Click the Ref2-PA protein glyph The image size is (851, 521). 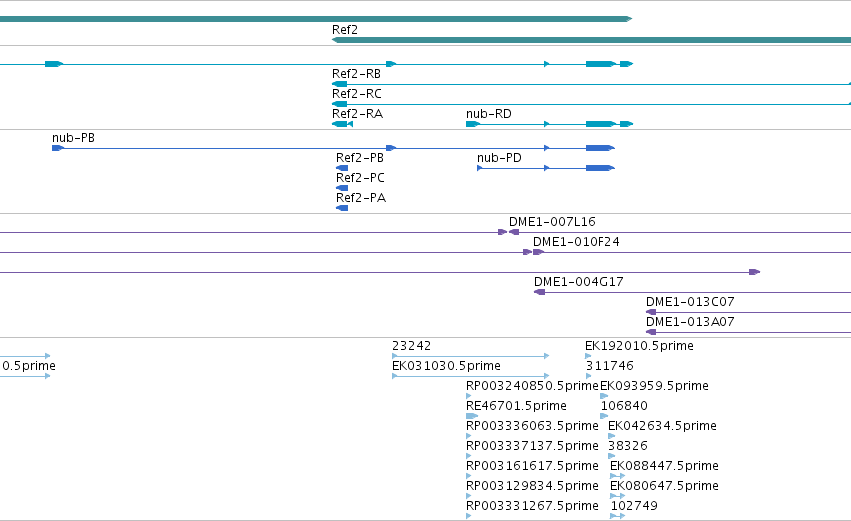[x=342, y=208]
